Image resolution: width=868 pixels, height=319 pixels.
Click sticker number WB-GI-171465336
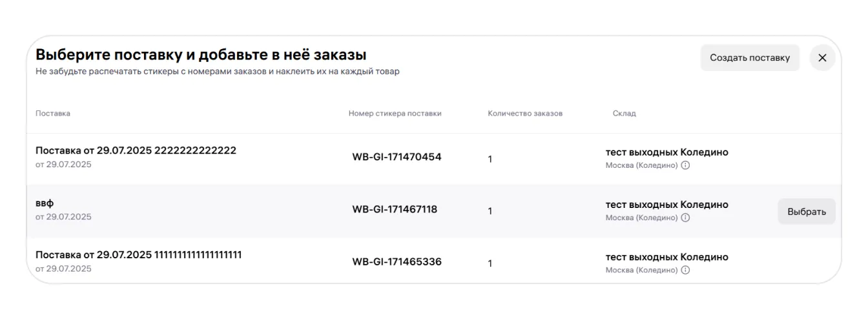397,262
